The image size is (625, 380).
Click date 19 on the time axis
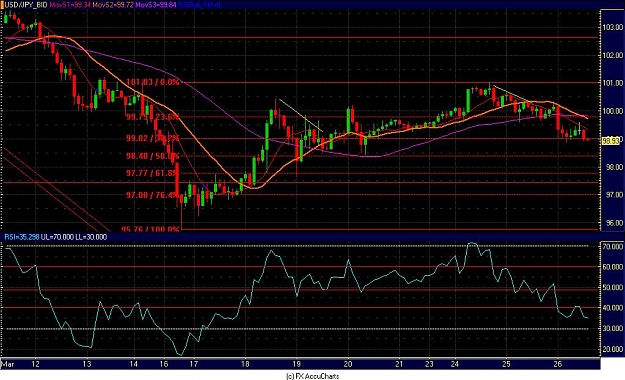pyautogui.click(x=296, y=364)
